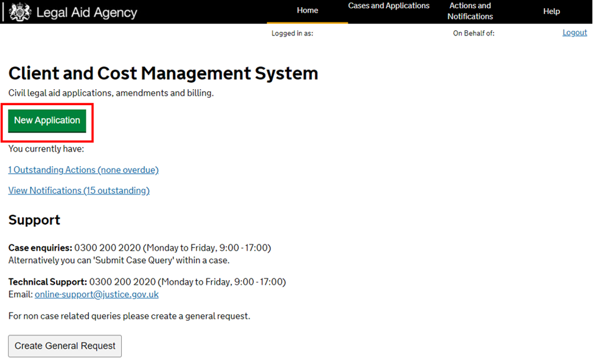Click the Support section heading
The width and height of the screenshot is (594, 364).
(34, 220)
